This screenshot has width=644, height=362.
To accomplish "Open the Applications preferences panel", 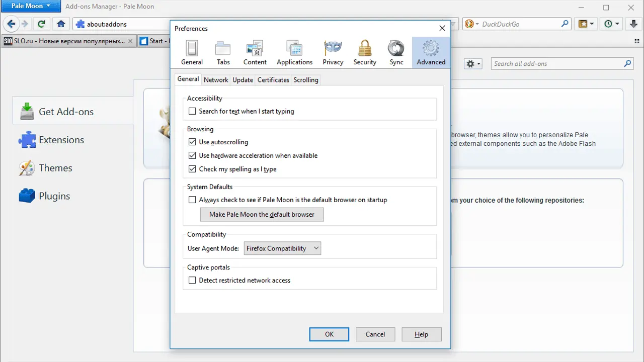I will [x=294, y=53].
